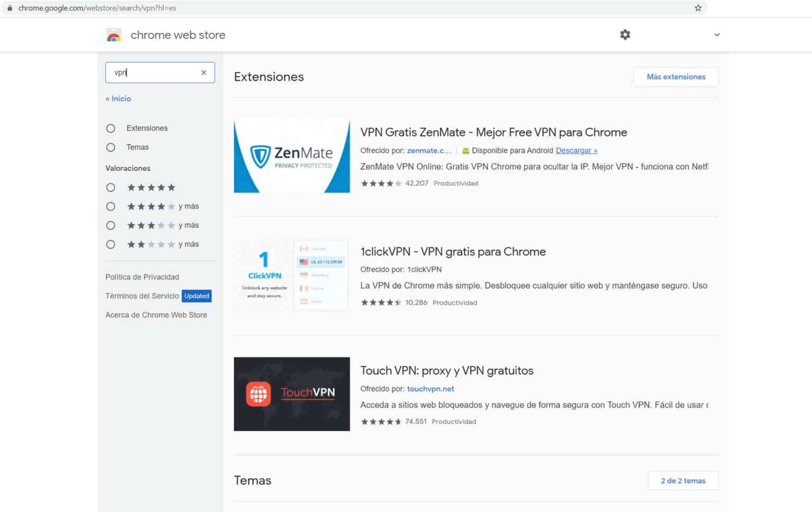The width and height of the screenshot is (812, 512).
Task: Click the Chrome Web Store rainbow logo
Action: pyautogui.click(x=114, y=35)
